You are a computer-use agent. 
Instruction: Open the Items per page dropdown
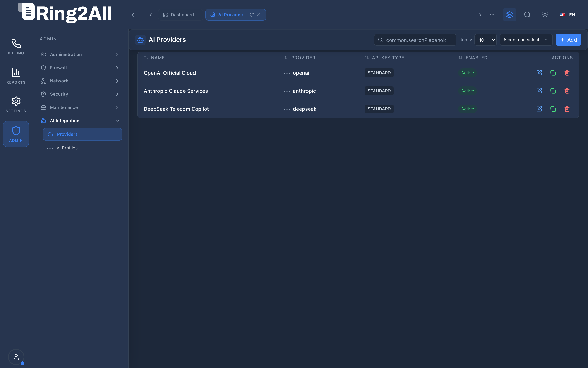point(485,40)
